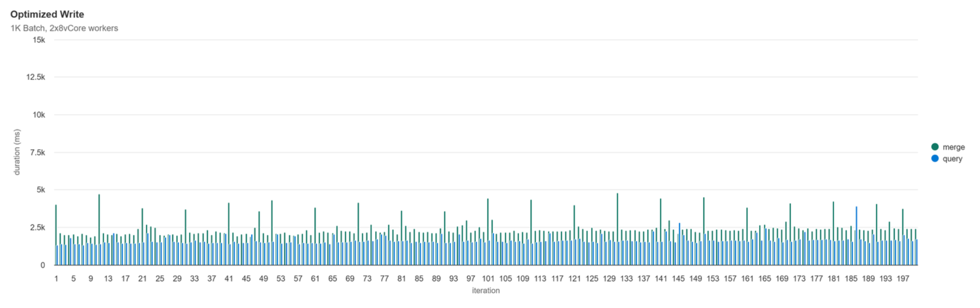Click the 12.5k y-axis label
Image resolution: width=980 pixels, height=308 pixels.
pyautogui.click(x=35, y=77)
